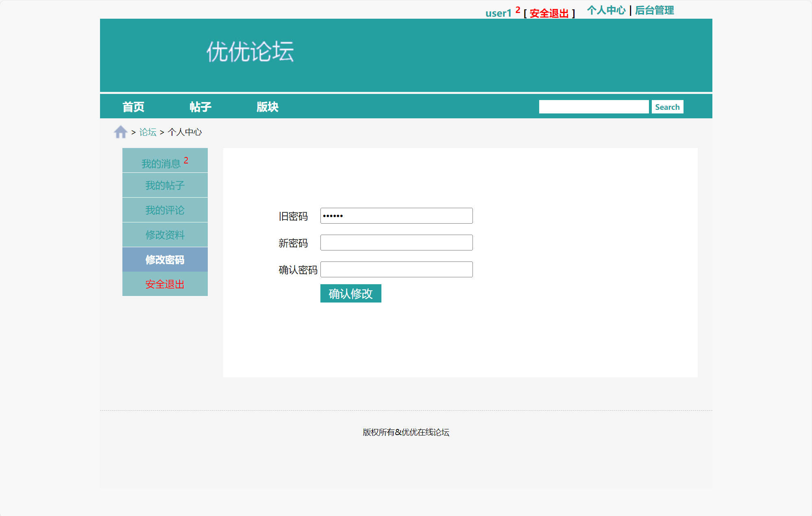This screenshot has height=516, width=812.
Task: Open 后台管理 from the top right
Action: (x=653, y=10)
